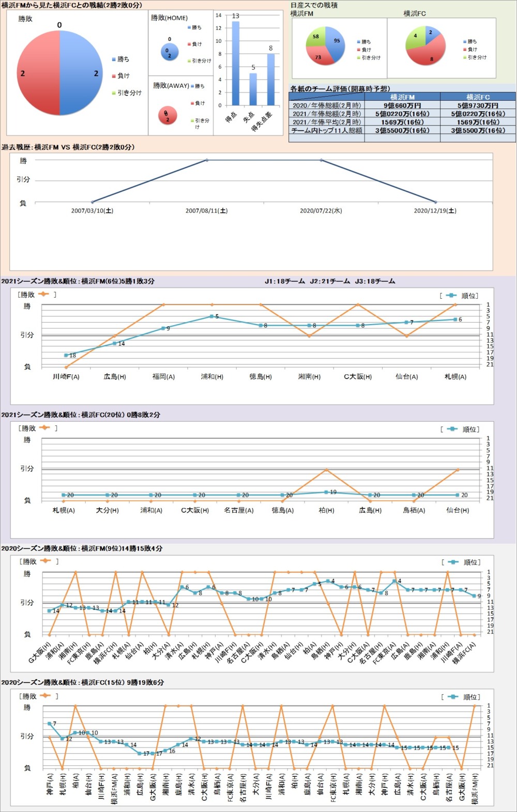Click the 失点 bar with value 5
The width and height of the screenshot is (517, 812).
(253, 89)
